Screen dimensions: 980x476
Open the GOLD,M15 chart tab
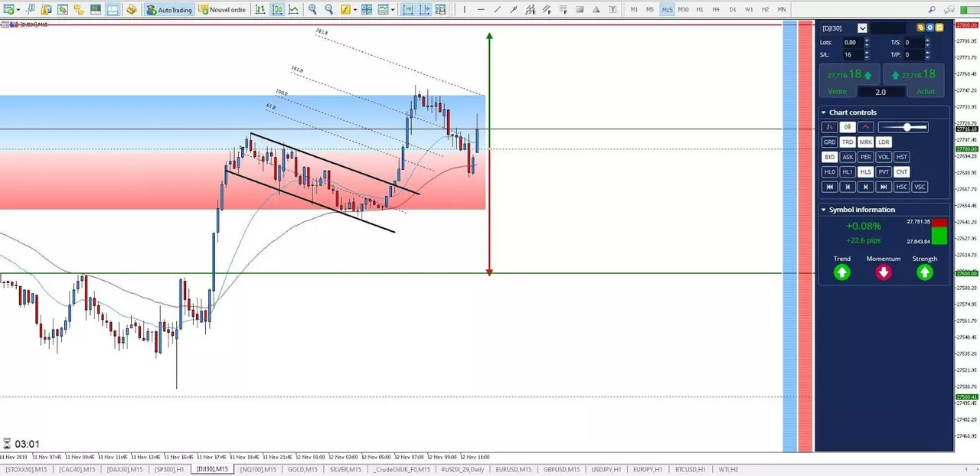[303, 469]
